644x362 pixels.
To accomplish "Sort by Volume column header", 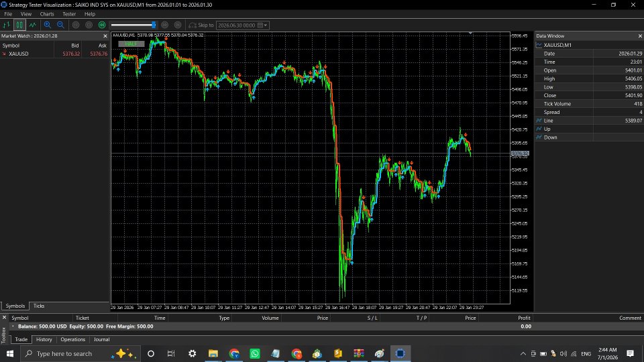I will [x=270, y=318].
